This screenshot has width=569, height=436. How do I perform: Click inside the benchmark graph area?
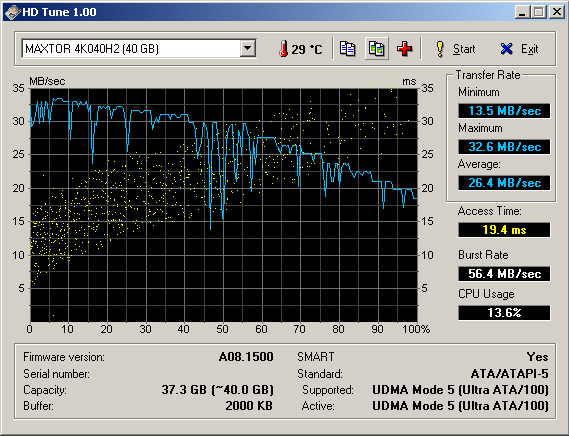click(224, 205)
